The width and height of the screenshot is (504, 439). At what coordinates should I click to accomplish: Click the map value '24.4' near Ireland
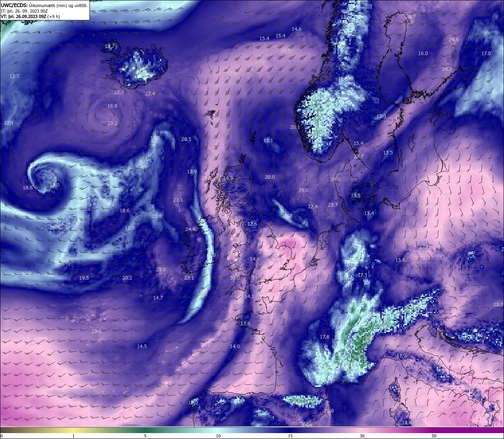click(x=190, y=230)
